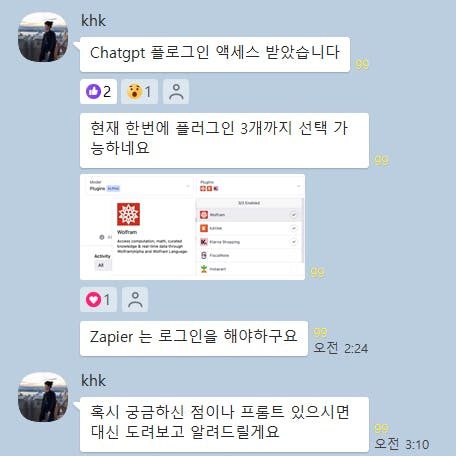Click the large Wolfram logo in screenshot

click(128, 214)
